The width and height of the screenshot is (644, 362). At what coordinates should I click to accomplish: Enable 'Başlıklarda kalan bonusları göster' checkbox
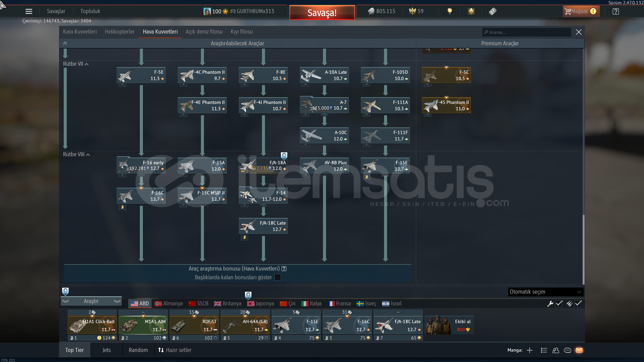[x=278, y=277]
